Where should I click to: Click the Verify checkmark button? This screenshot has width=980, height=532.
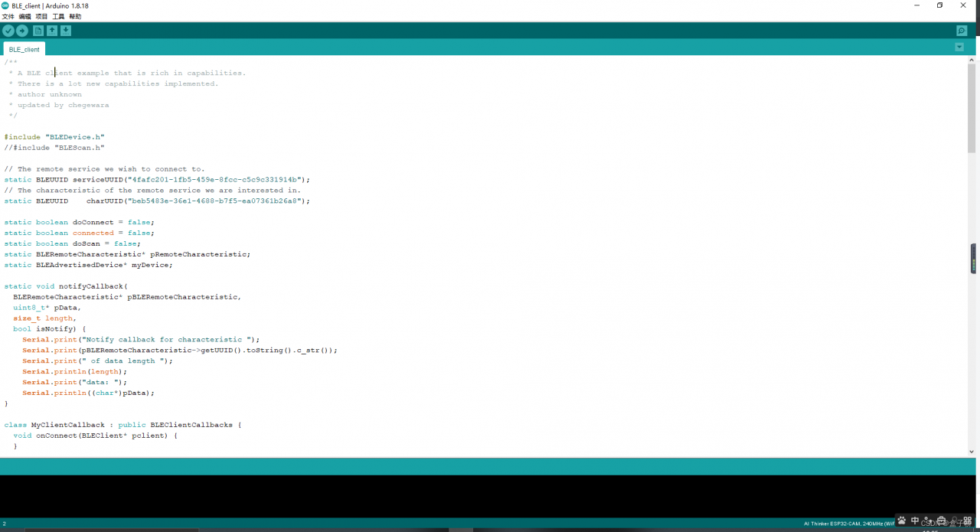coord(8,31)
